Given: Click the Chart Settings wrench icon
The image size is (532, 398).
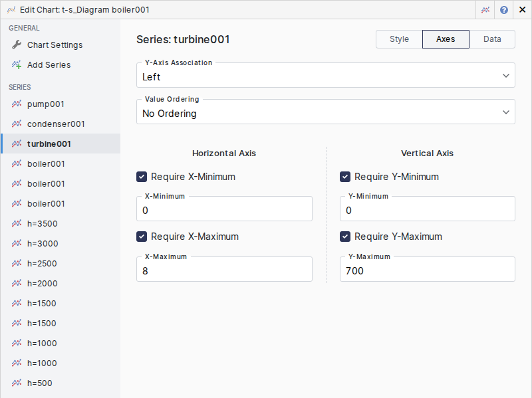Looking at the screenshot, I should 17,45.
